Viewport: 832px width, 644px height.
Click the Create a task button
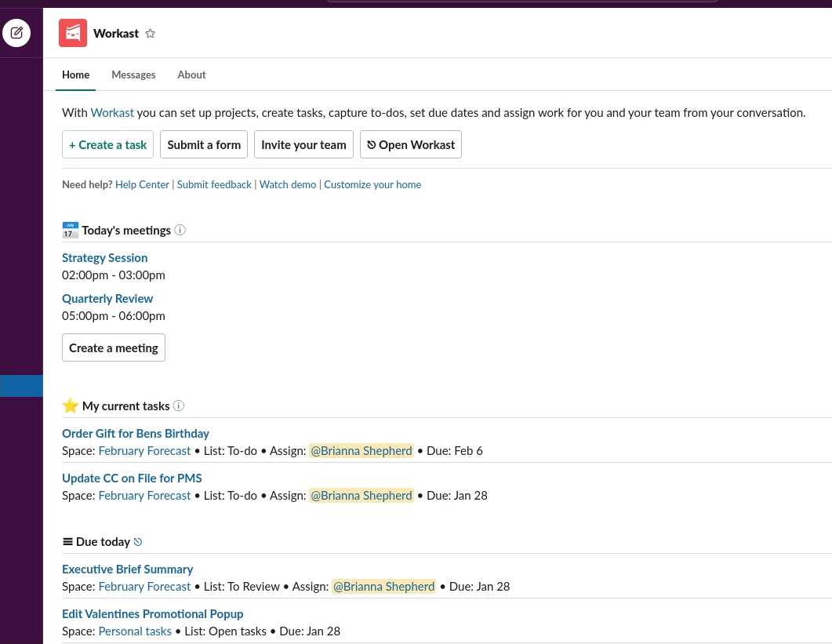click(107, 144)
